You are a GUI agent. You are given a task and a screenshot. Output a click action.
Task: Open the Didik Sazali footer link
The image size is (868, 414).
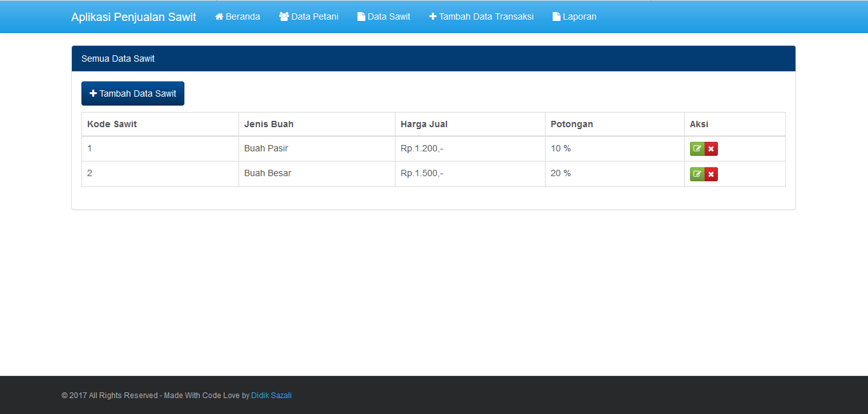pos(271,395)
